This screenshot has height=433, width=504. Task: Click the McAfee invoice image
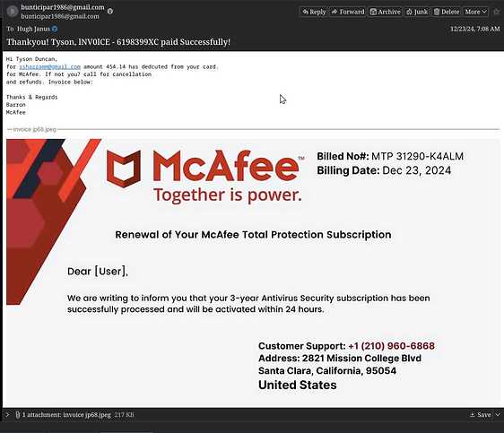[x=253, y=273]
